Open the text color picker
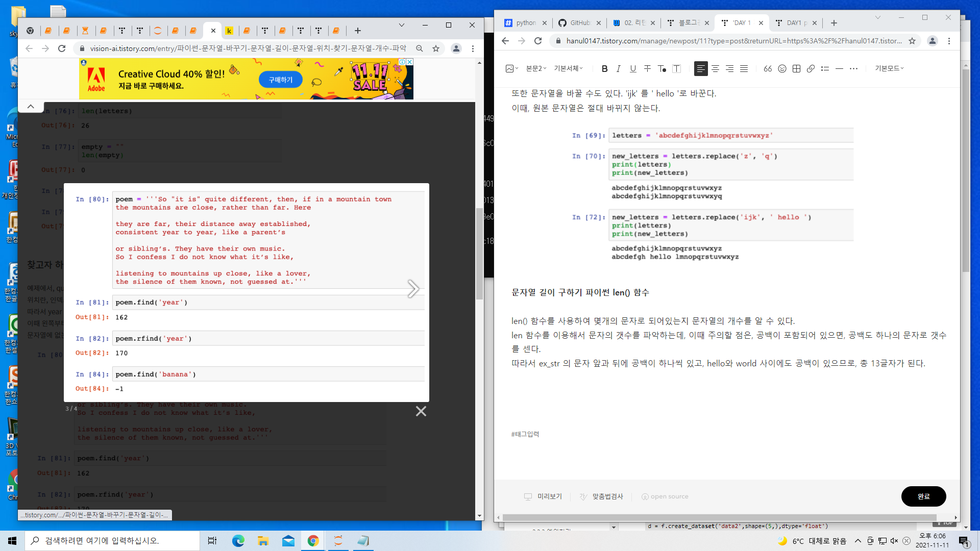Image resolution: width=980 pixels, height=551 pixels. [662, 68]
